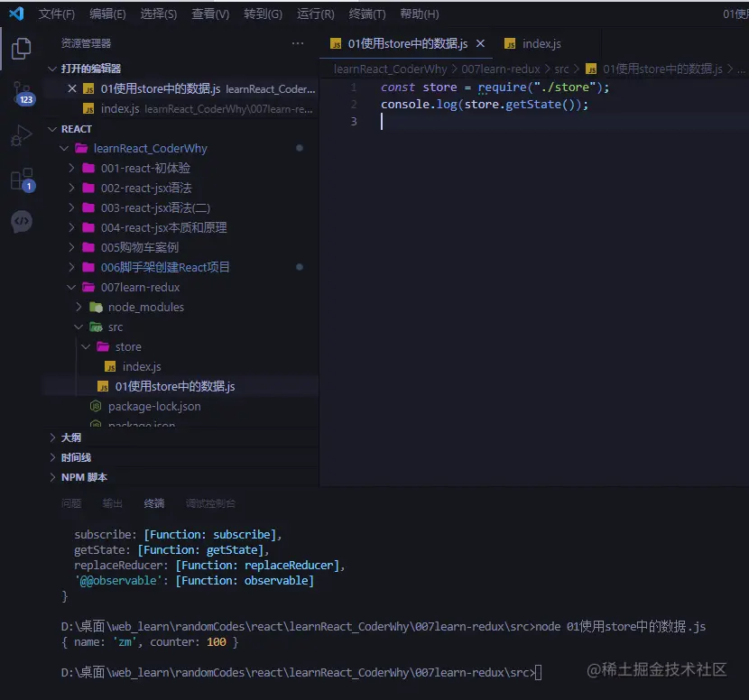This screenshot has height=700, width=749.
Task: Close 01使用store中的数据.js in open editors list
Action: coord(72,88)
